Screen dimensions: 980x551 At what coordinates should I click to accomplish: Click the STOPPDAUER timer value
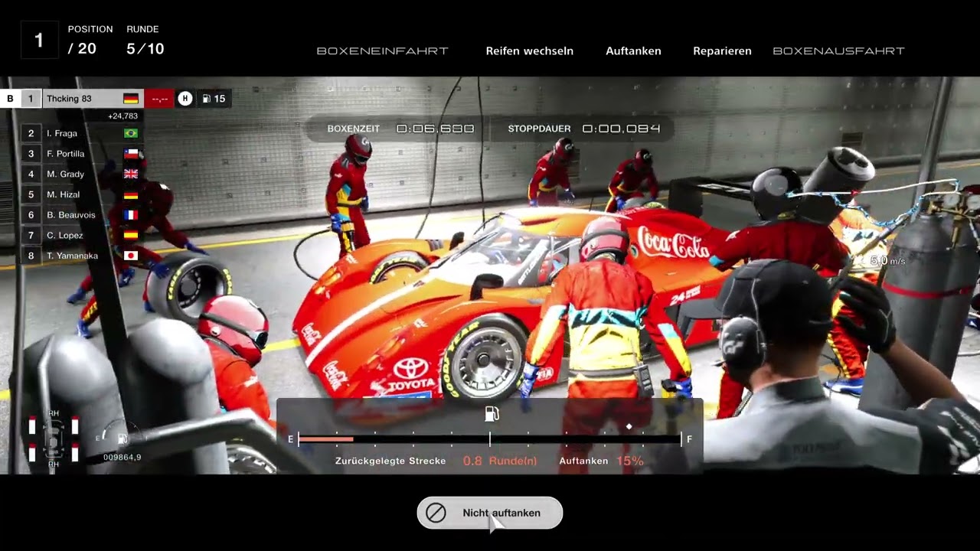pyautogui.click(x=622, y=129)
